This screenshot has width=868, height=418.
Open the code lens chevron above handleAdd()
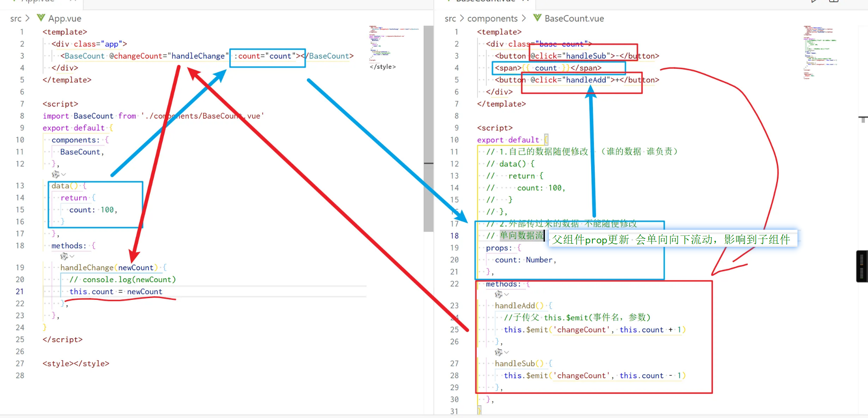[x=507, y=295]
